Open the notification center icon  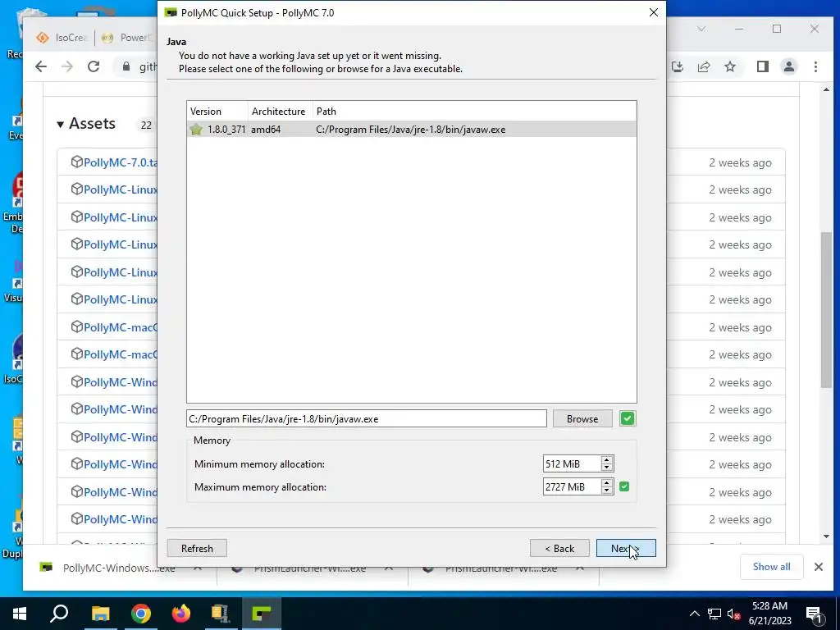tap(814, 614)
